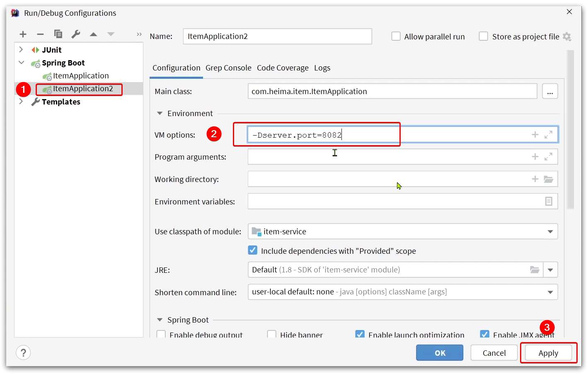Browse working directory folder icon
This screenshot has width=588, height=374.
click(x=548, y=179)
